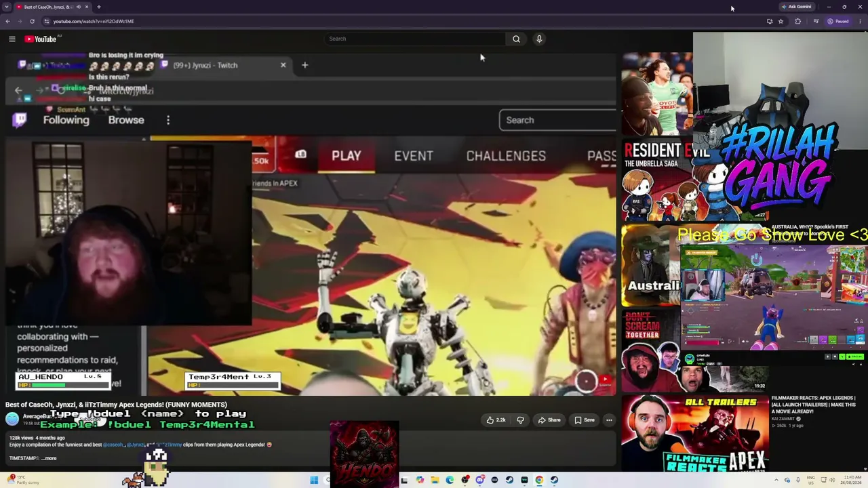Screen dimensions: 868x488
Task: Open the Chrome three-dot menu
Action: [860, 21]
